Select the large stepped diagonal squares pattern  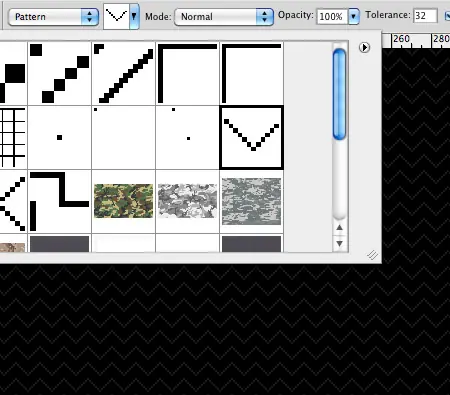60,73
